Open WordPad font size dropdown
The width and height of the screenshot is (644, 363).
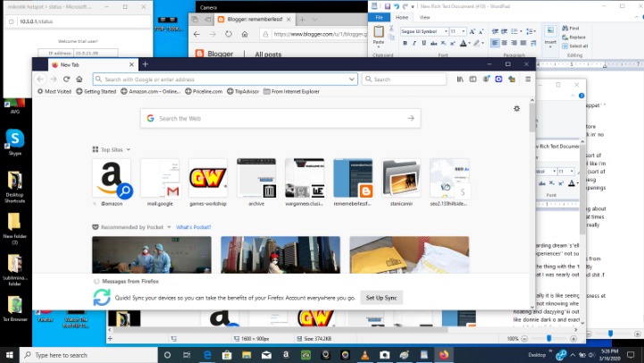point(464,31)
